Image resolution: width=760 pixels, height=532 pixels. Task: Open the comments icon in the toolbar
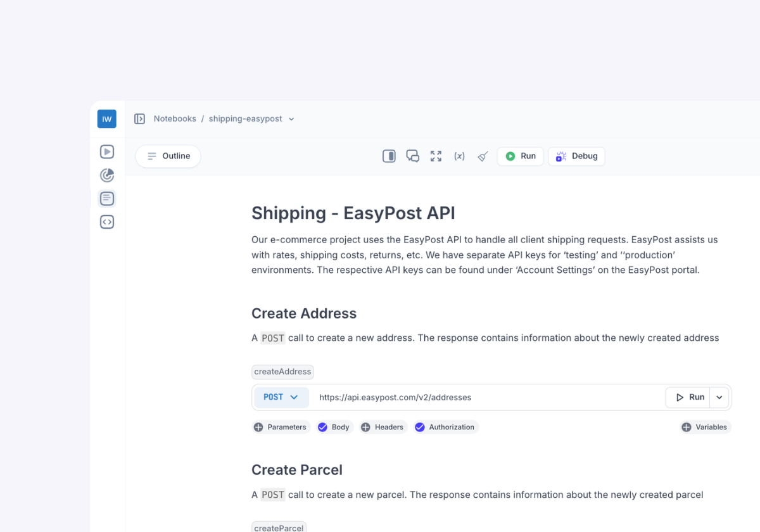click(x=412, y=156)
